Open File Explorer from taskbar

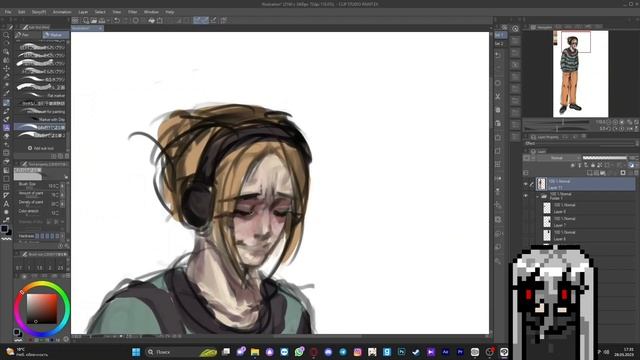coord(255,352)
